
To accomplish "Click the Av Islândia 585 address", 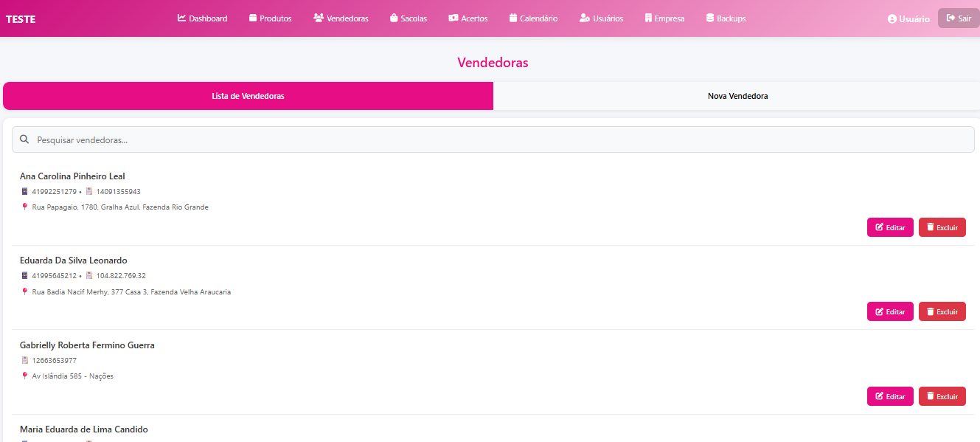I will click(x=73, y=376).
